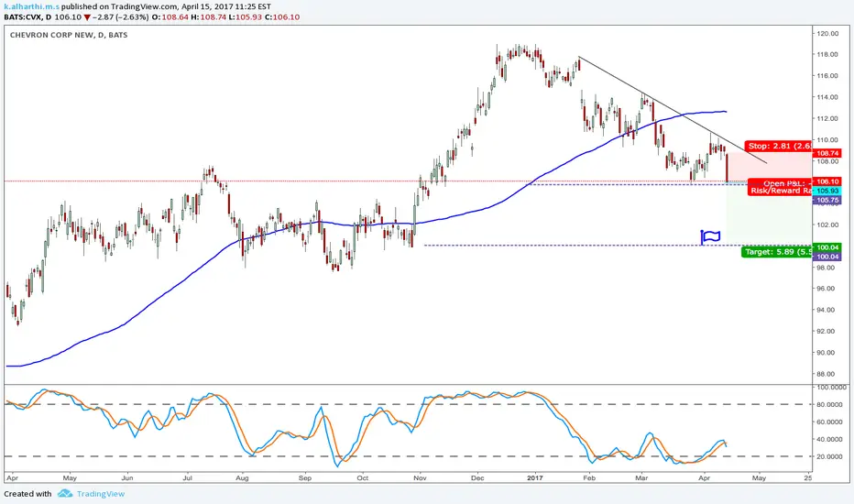The height and width of the screenshot is (504, 854).
Task: Click the 108.74 price tag on axis
Action: click(827, 154)
